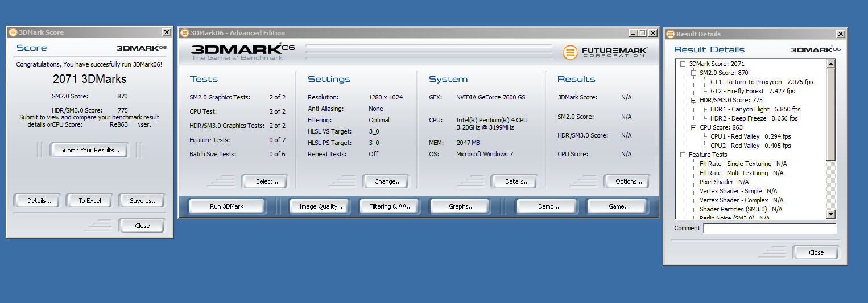The height and width of the screenshot is (303, 868).
Task: Select CPU1 - Red Valley row
Action: point(750,136)
